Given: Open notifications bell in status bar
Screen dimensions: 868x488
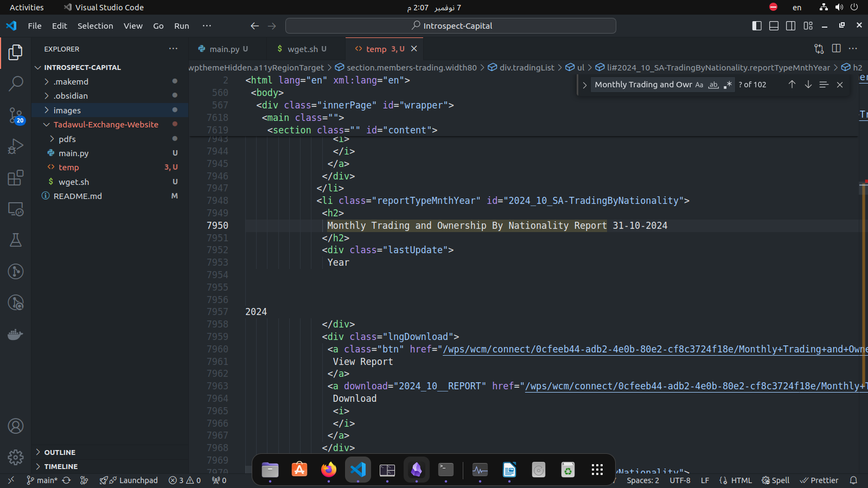Looking at the screenshot, I should tap(853, 480).
